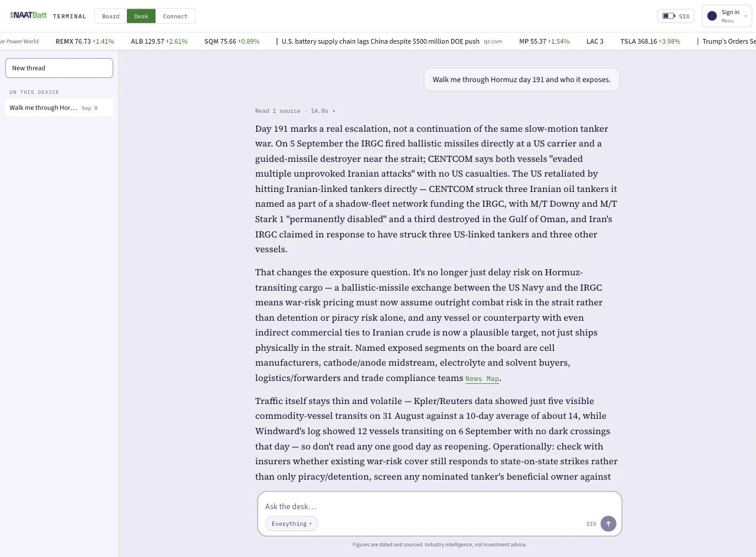The width and height of the screenshot is (756, 557).
Task: Click the round avatar beside Sign in
Action: 712,16
